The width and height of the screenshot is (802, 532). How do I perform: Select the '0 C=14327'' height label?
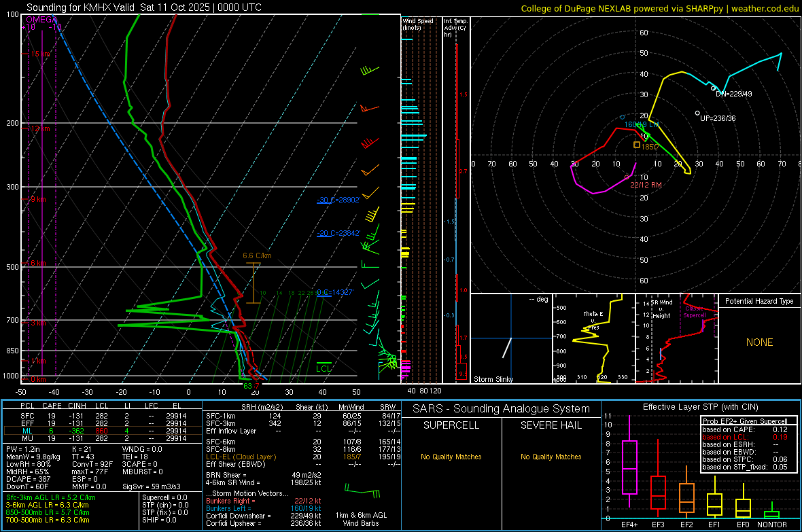click(x=335, y=292)
